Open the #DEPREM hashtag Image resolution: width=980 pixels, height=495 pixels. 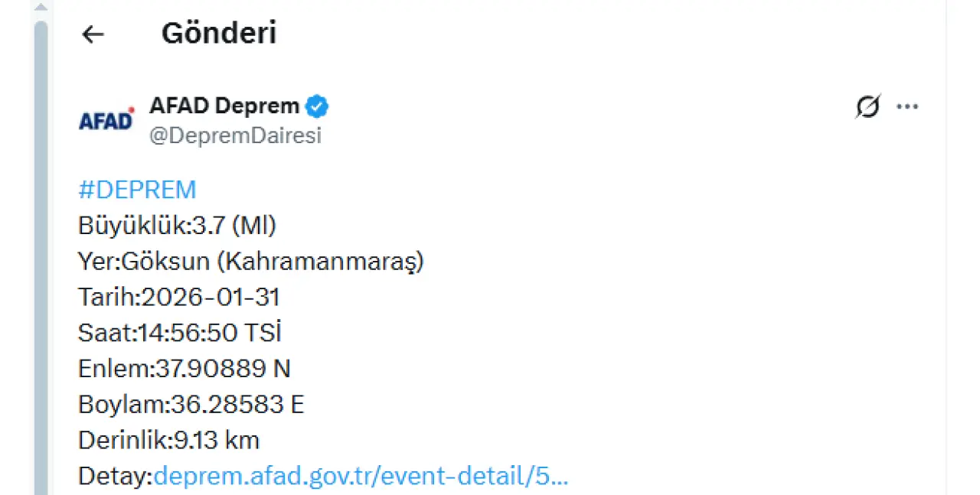pos(137,189)
